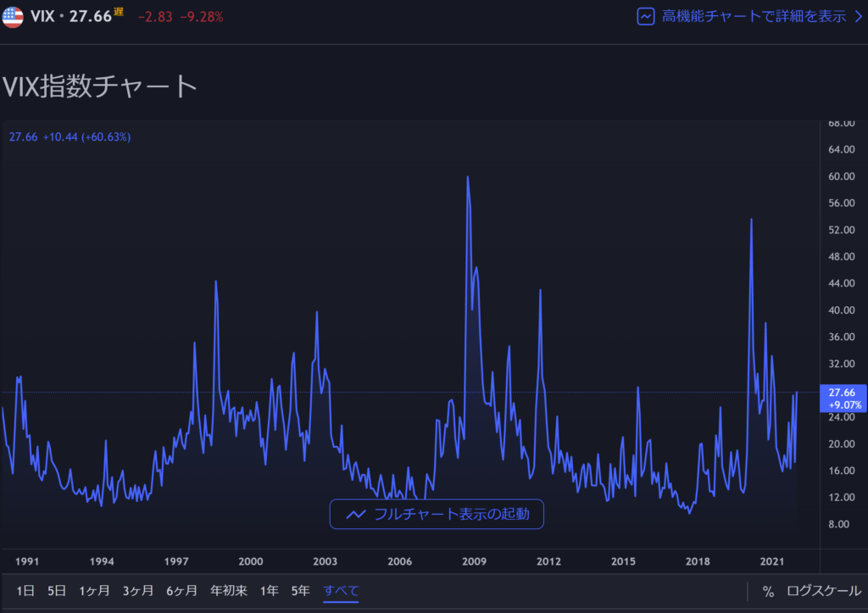Choose the 1ヶ月 range tab
This screenshot has width=868, height=613.
click(94, 591)
